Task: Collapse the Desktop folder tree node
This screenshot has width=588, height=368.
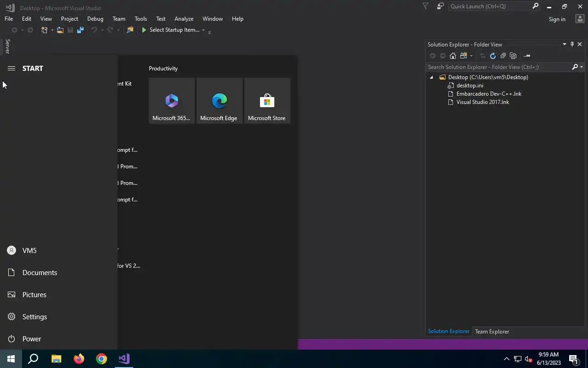Action: tap(431, 77)
